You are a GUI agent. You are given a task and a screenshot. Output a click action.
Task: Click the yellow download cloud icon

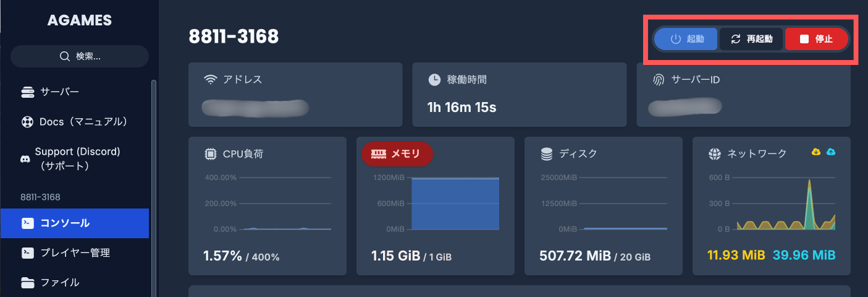(815, 152)
